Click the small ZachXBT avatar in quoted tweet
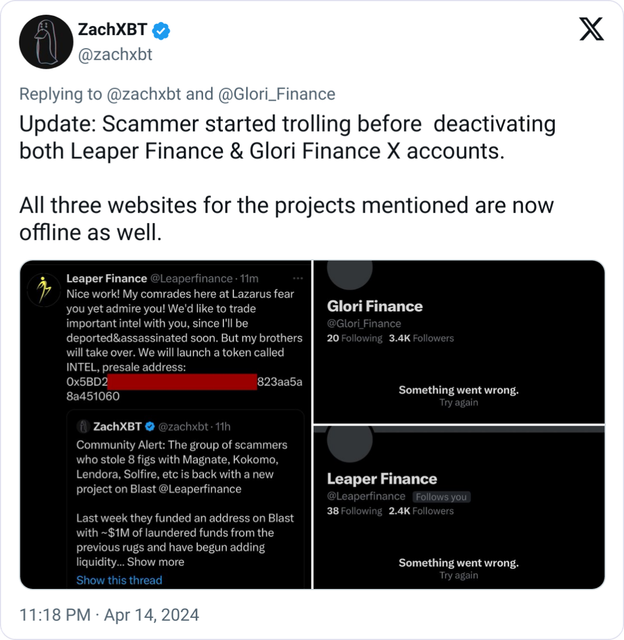624x640 pixels. [x=83, y=427]
